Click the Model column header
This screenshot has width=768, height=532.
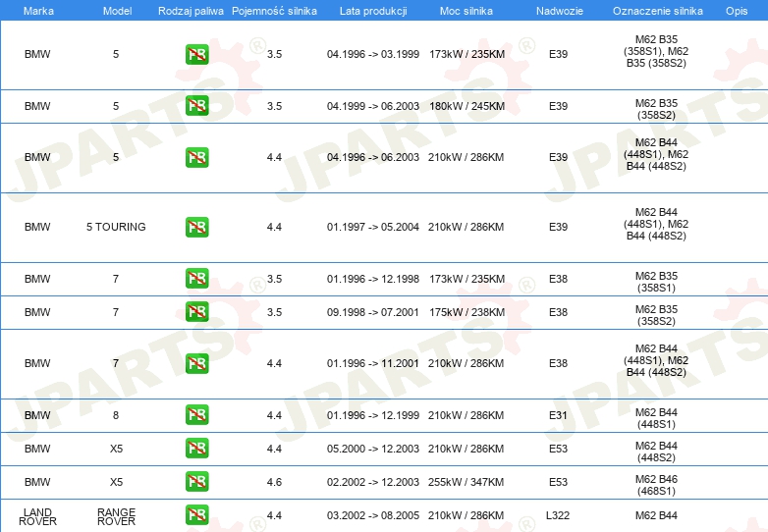coord(117,11)
